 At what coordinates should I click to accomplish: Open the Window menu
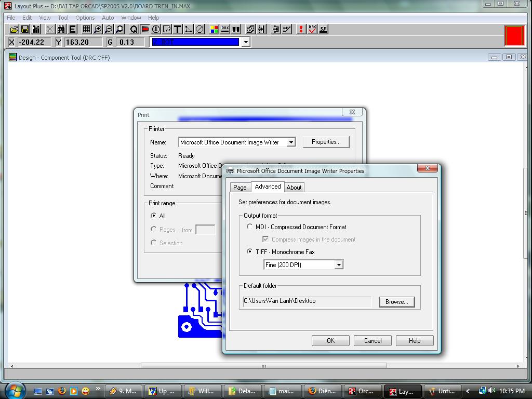point(131,18)
